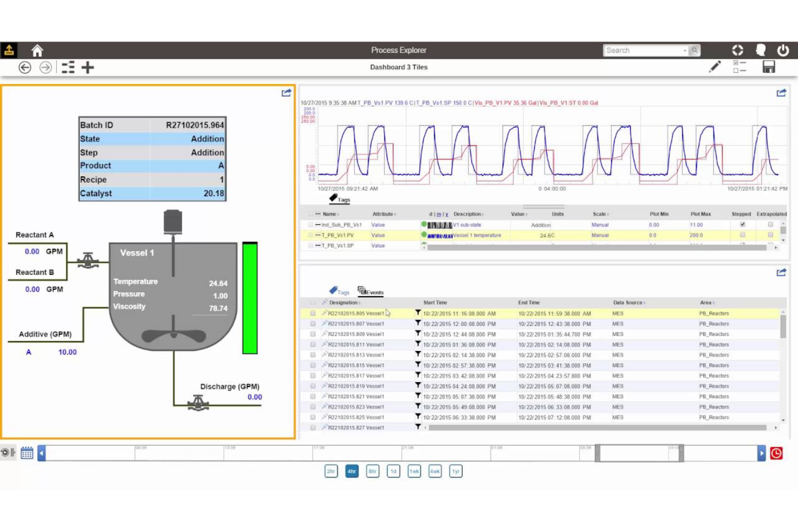Step timeline earlier with left arrow
Image resolution: width=798 pixels, height=532 pixels.
point(42,453)
